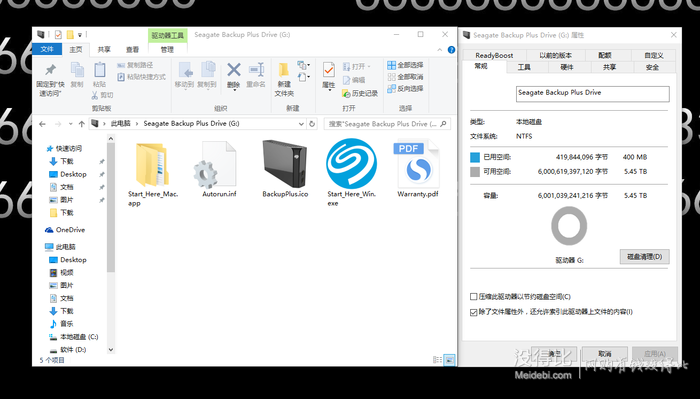This screenshot has width=700, height=399.
Task: Select the BackupPlus.ico file
Action: click(x=285, y=169)
